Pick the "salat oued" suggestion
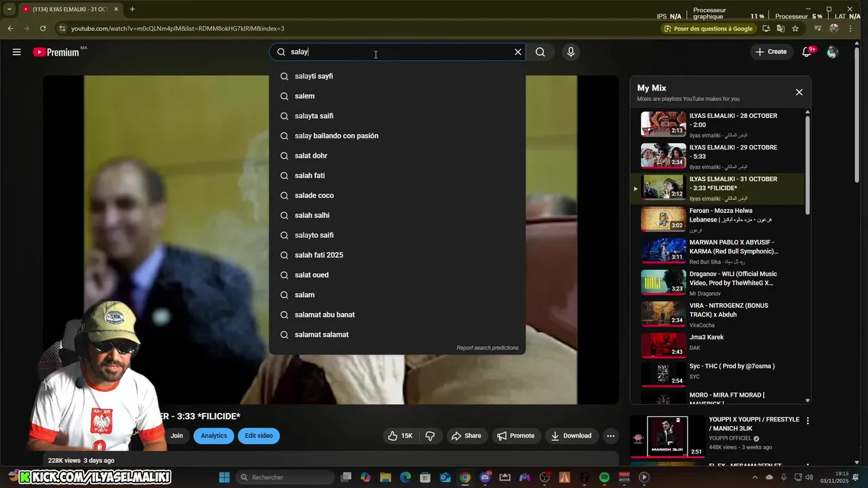The height and width of the screenshot is (488, 868). [397, 275]
